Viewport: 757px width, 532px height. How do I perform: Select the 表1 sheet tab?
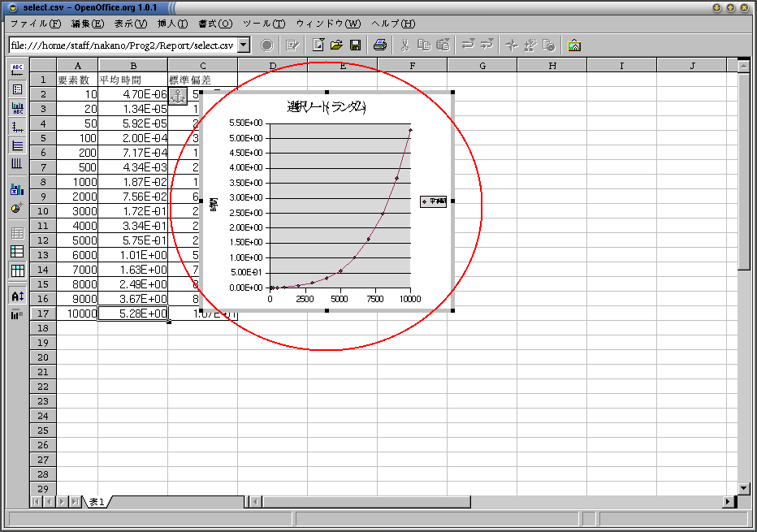click(97, 502)
